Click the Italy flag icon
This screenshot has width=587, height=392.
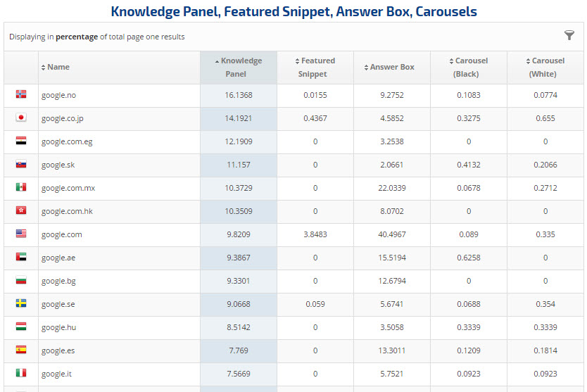coord(21,374)
